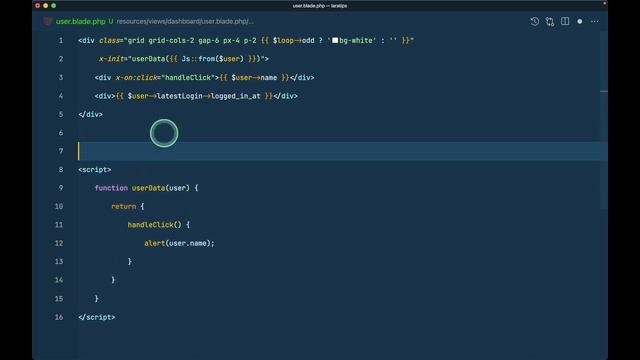The height and width of the screenshot is (360, 640).
Task: Click line number 14 in gutter
Action: coord(59,280)
